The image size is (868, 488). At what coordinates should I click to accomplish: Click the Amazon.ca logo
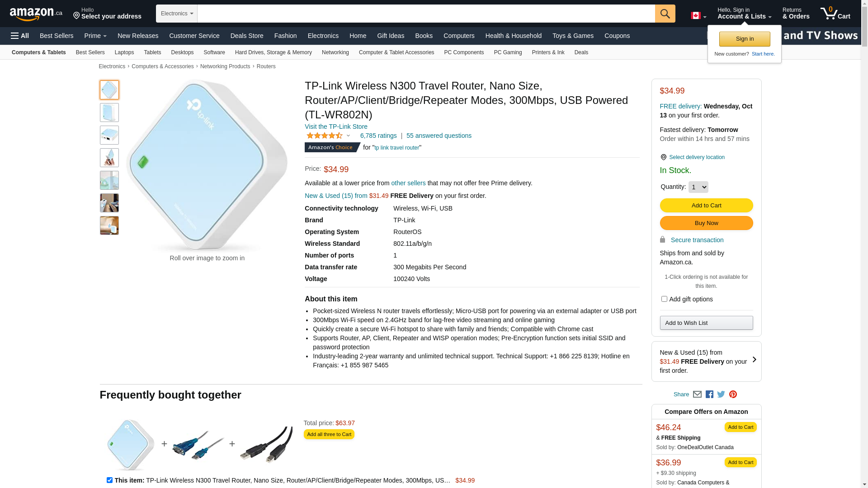pos(36,14)
